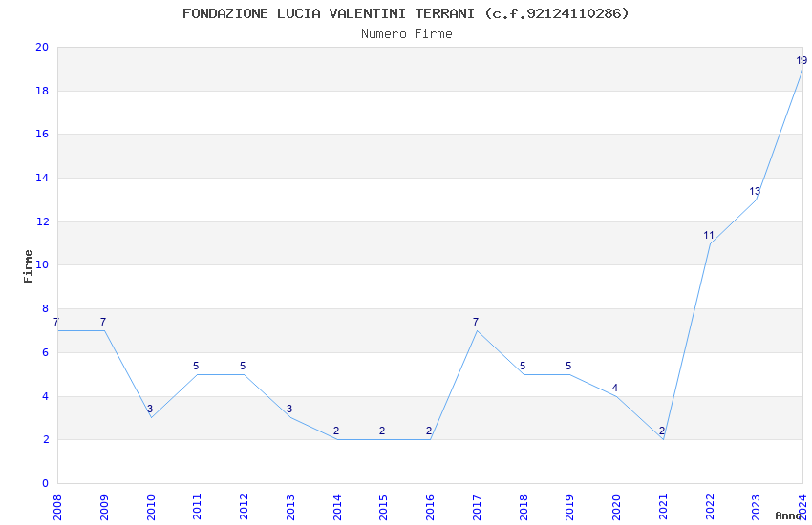
Task: Click the data label 5 for 2012
Action: click(x=243, y=367)
